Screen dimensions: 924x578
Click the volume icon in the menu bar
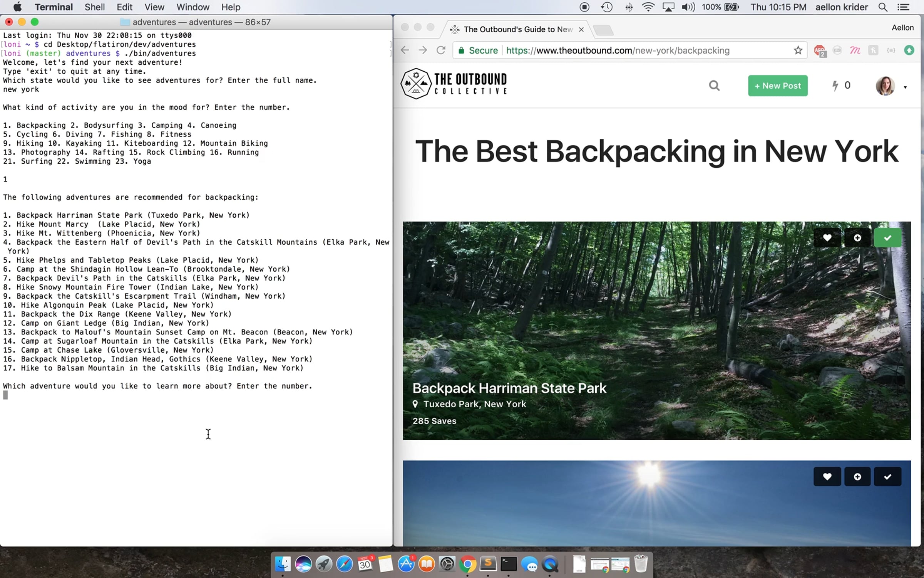point(688,7)
